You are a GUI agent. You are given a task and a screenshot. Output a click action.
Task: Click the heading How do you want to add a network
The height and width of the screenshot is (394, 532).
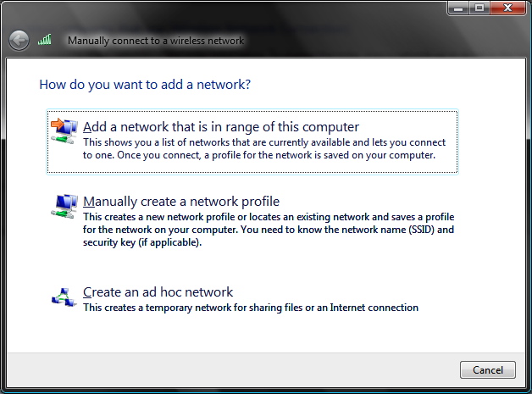(x=145, y=85)
